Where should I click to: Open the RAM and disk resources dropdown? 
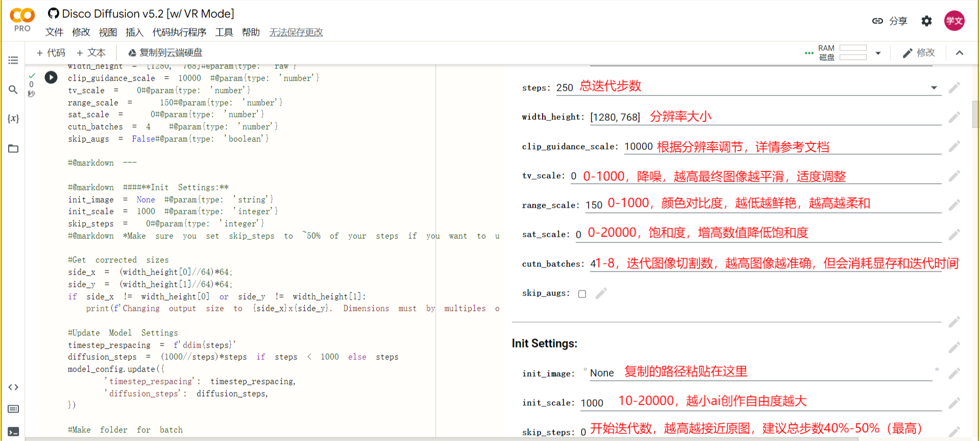[878, 53]
